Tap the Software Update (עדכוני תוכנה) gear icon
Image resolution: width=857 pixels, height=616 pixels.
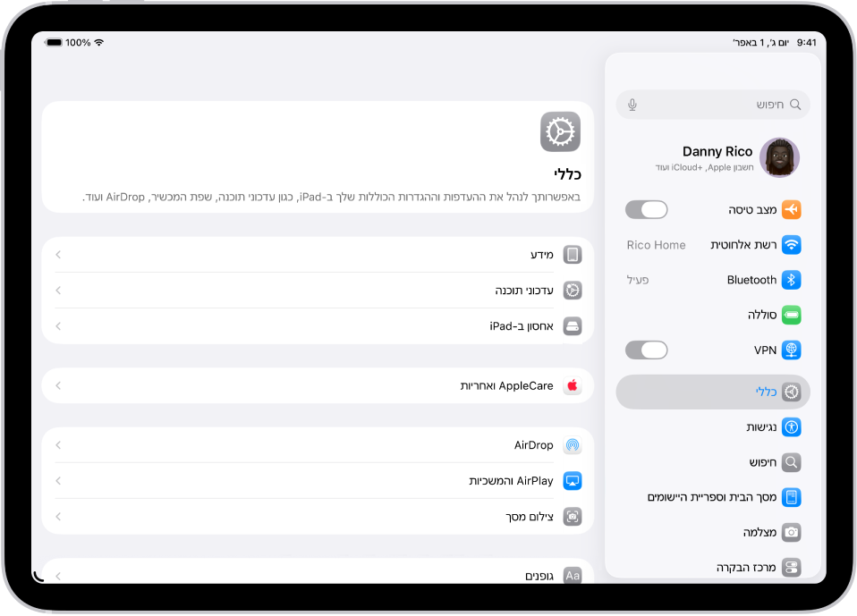[x=573, y=291]
